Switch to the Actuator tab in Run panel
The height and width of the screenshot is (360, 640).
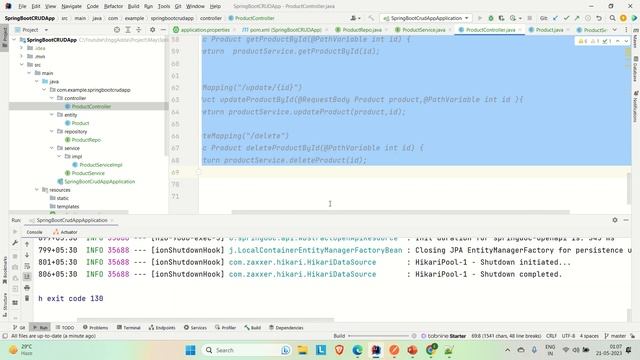(65, 232)
